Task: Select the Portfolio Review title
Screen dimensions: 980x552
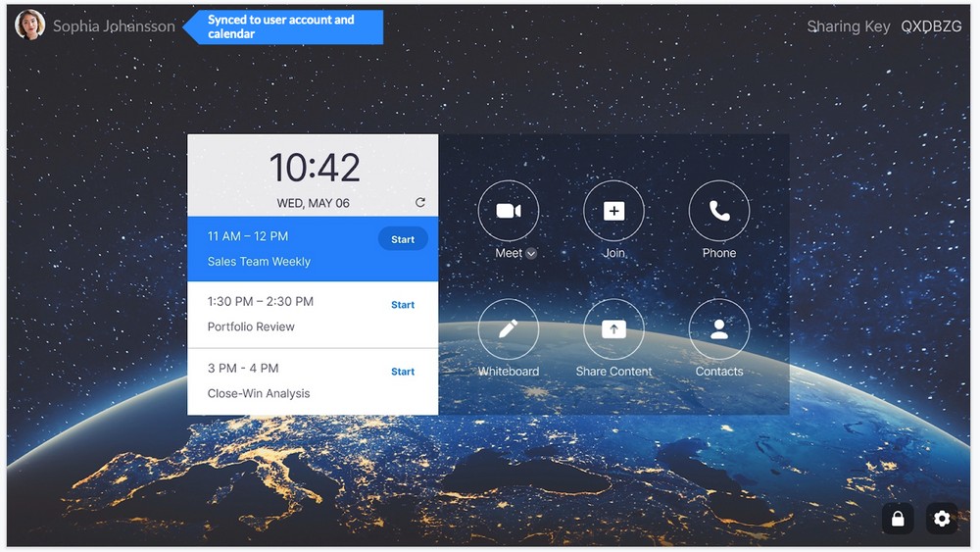Action: pyautogui.click(x=251, y=326)
